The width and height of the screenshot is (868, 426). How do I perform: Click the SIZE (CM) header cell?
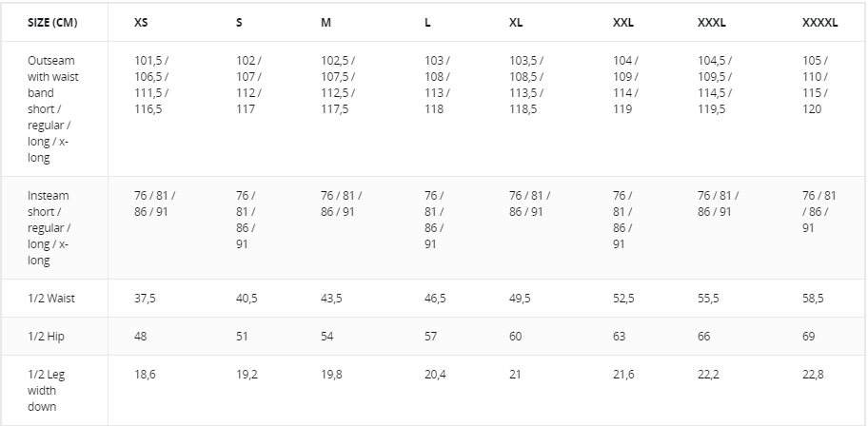tap(52, 22)
